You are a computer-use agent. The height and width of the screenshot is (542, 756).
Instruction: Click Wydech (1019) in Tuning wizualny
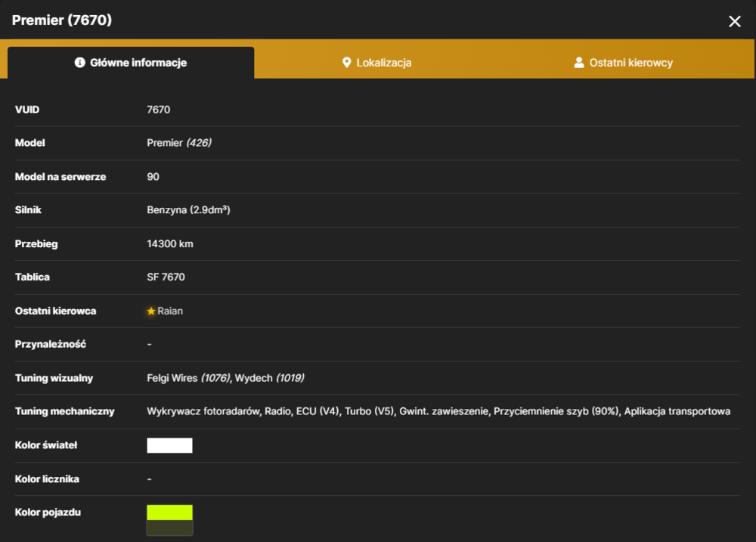[270, 378]
